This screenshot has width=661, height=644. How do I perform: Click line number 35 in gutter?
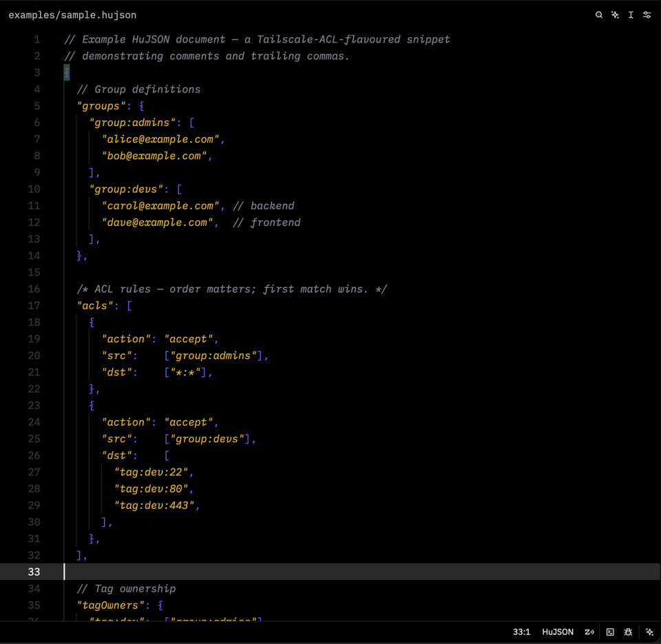tap(34, 605)
